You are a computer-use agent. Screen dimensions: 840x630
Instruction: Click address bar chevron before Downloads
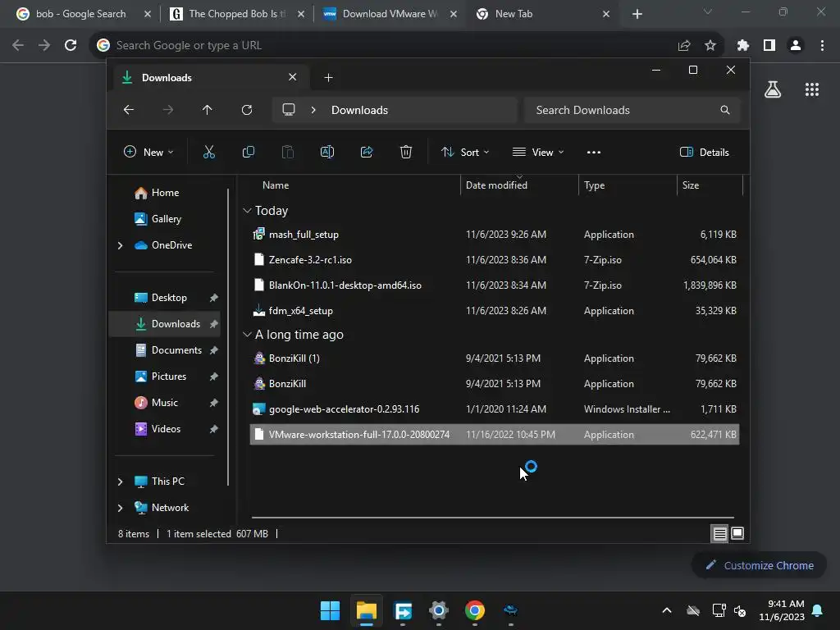(313, 110)
